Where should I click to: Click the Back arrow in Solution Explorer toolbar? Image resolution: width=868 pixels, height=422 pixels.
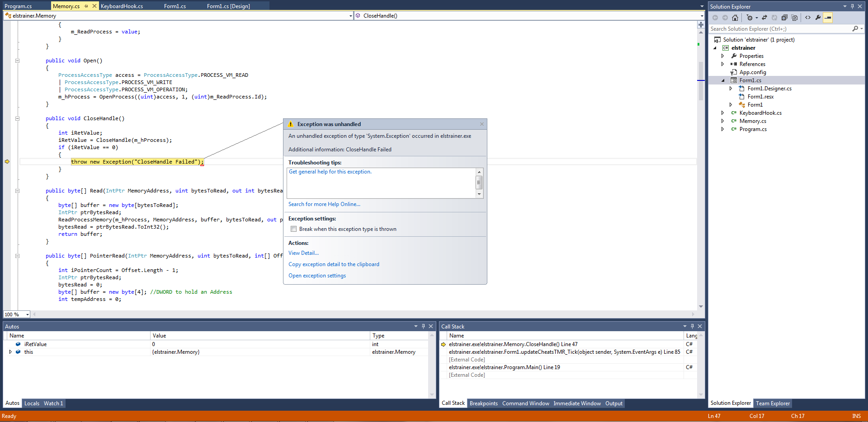tap(715, 18)
